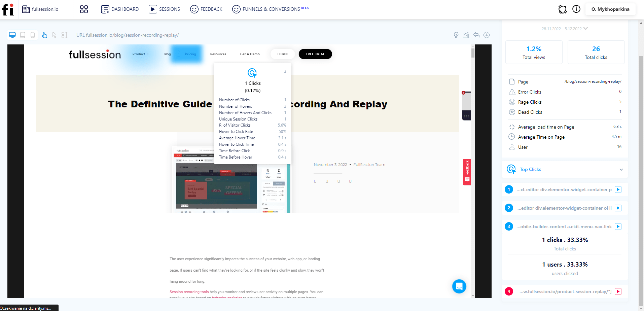The image size is (644, 311).
Task: Click Pricing in heatmap page navigation
Action: (190, 54)
